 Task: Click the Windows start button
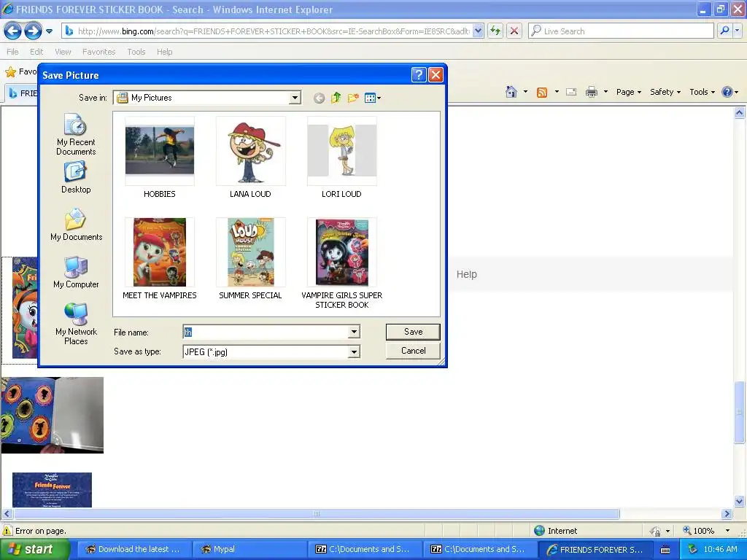tap(35, 549)
